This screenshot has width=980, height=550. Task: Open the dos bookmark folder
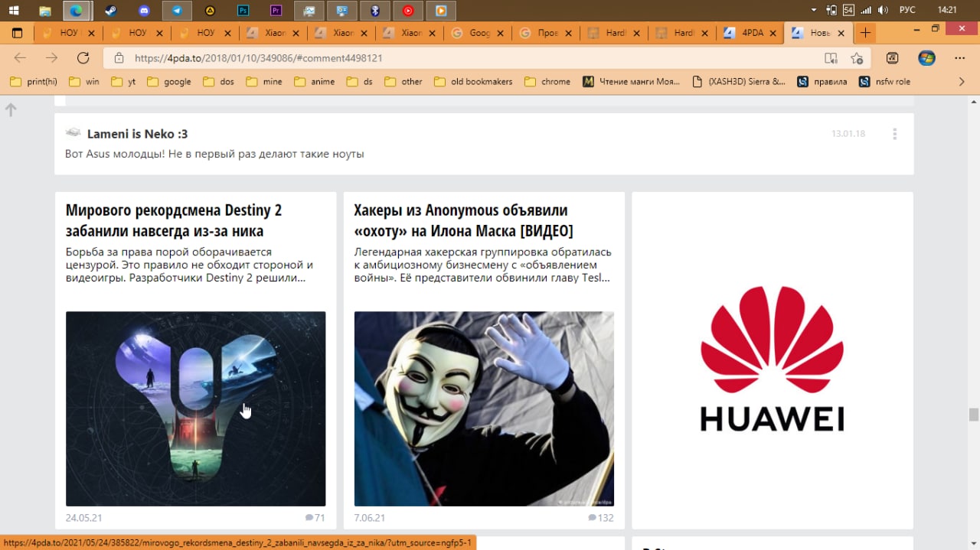click(219, 81)
